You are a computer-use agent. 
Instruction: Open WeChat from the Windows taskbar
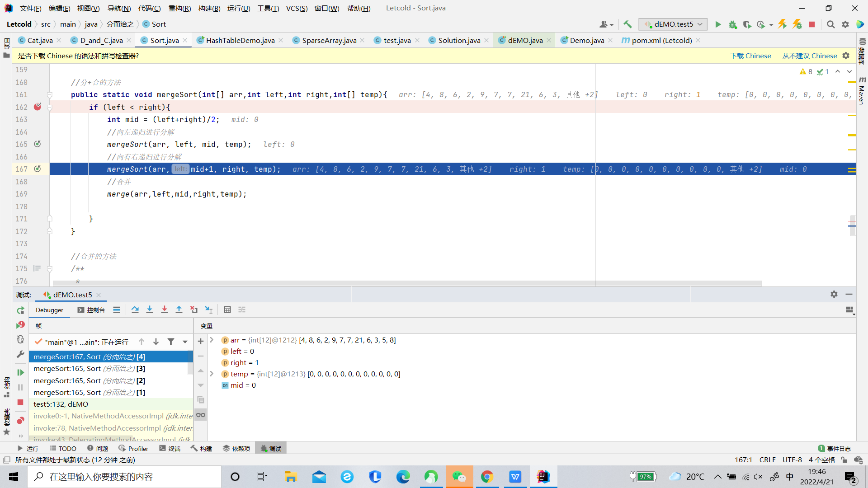click(459, 477)
